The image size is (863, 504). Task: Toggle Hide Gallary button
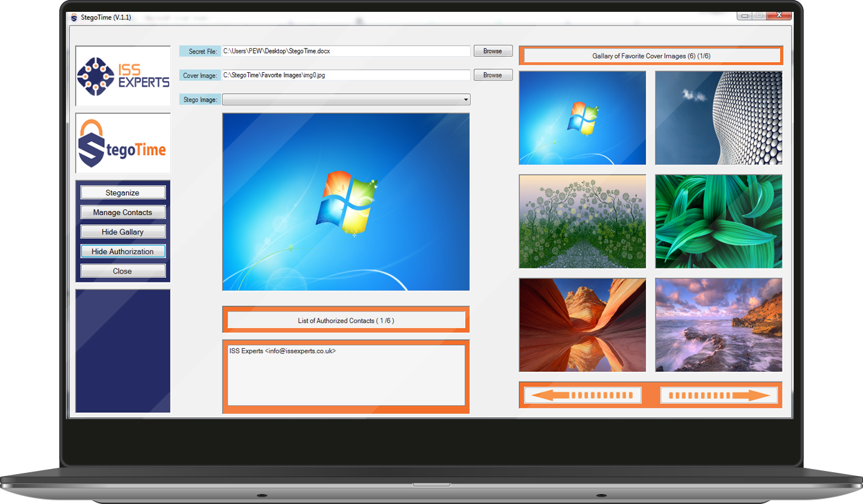(123, 232)
